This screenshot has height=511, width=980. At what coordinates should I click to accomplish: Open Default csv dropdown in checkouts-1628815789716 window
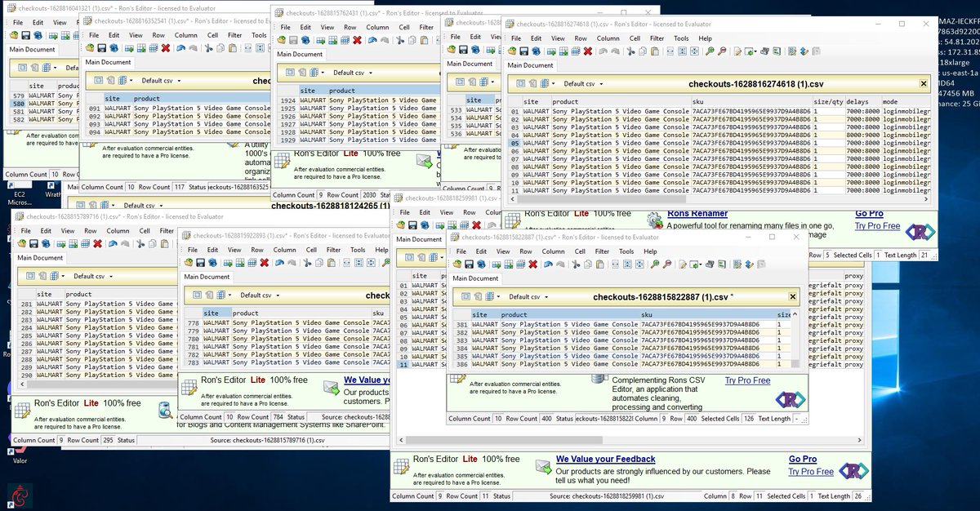[x=93, y=276]
